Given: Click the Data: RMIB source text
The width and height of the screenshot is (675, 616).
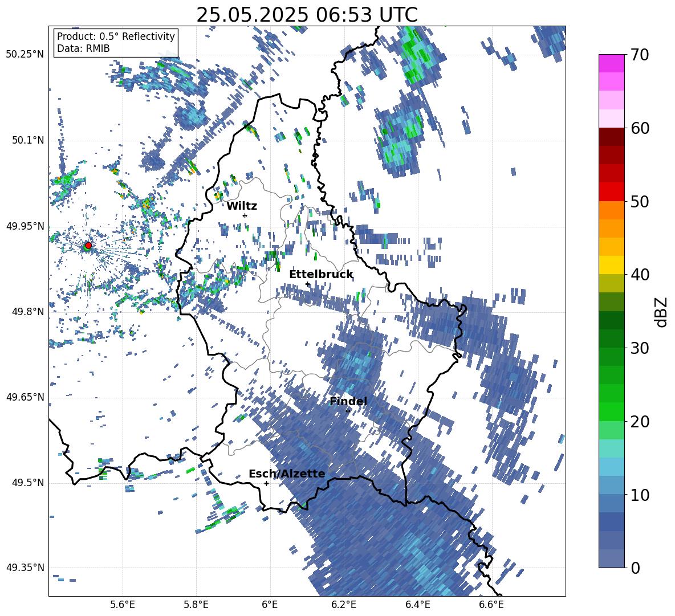Looking at the screenshot, I should point(83,48).
